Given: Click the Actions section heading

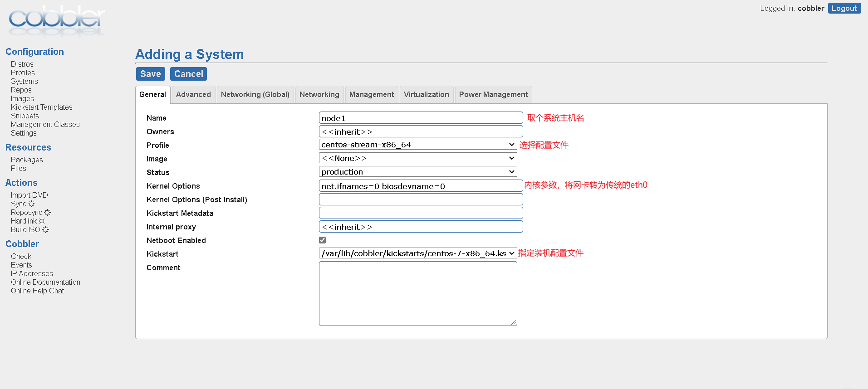Looking at the screenshot, I should click(x=21, y=183).
